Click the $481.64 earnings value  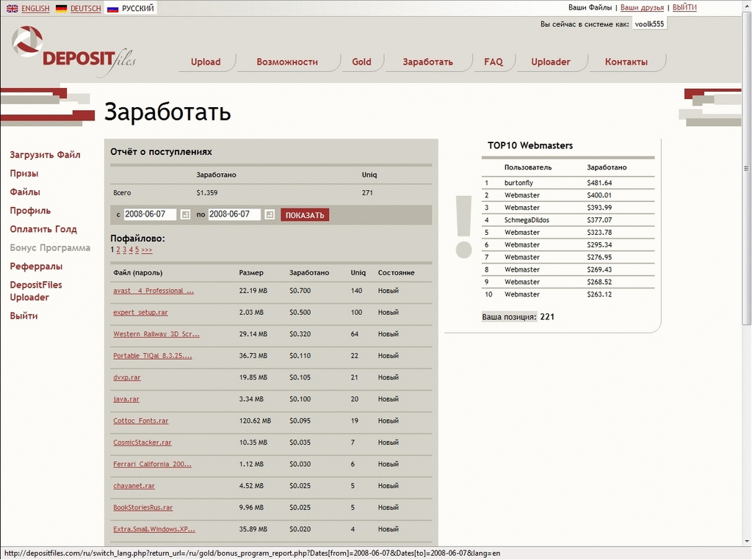[x=599, y=183]
